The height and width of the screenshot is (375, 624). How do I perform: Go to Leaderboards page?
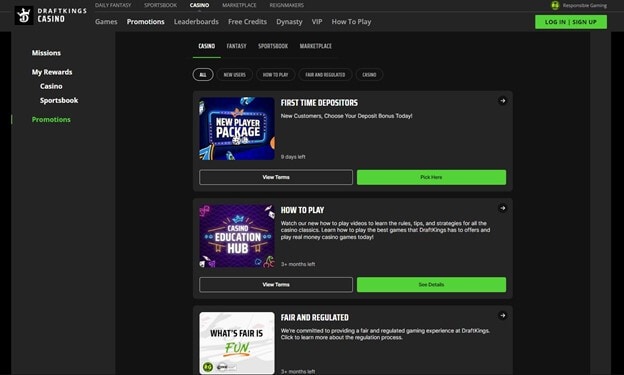[x=196, y=21]
